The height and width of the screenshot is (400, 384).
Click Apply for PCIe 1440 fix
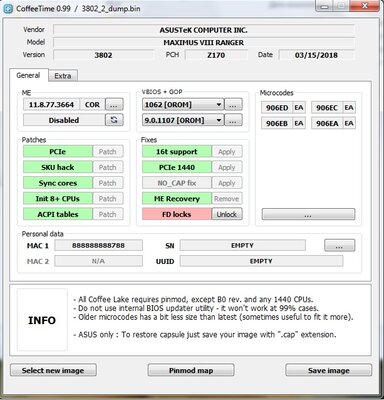(x=227, y=167)
